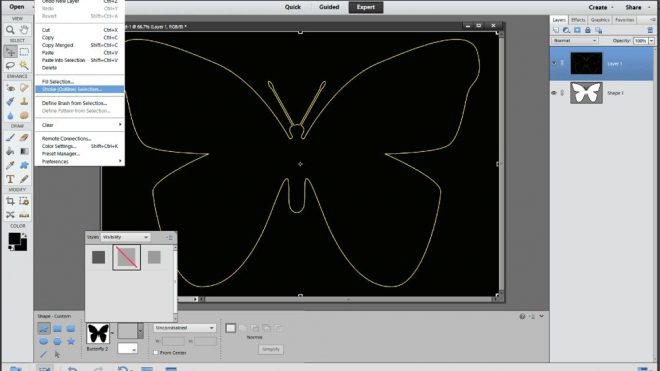Viewport: 660px width, 371px height.
Task: Click the Simplify button
Action: coord(271,349)
